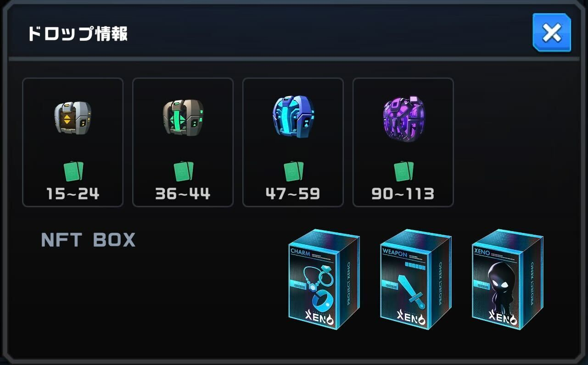The height and width of the screenshot is (365, 588).
Task: Click the NFT BOX section label
Action: (88, 240)
